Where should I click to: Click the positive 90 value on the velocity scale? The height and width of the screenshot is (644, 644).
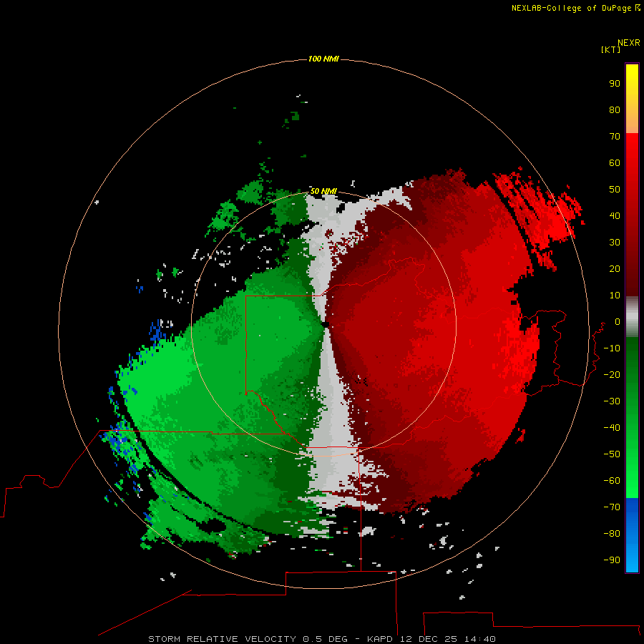click(x=615, y=84)
